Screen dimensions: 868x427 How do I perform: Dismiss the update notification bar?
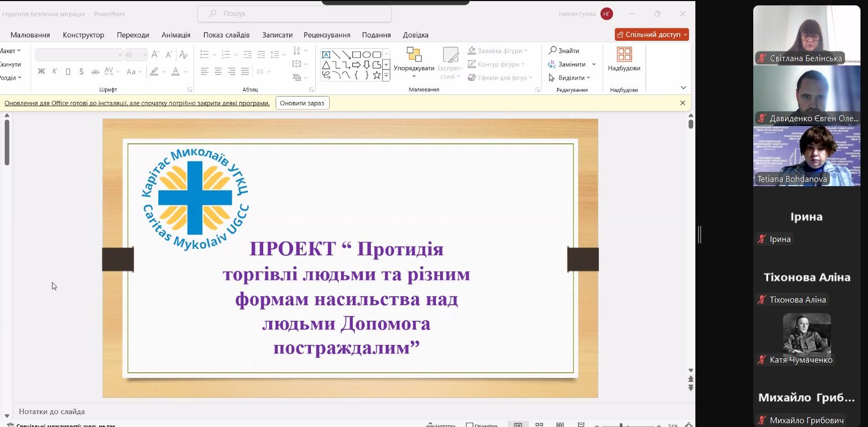682,103
